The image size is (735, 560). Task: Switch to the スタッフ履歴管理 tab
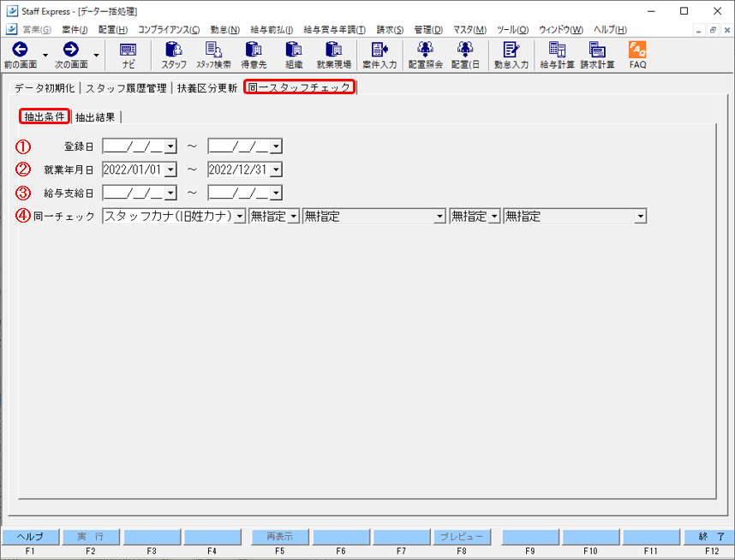click(x=126, y=88)
